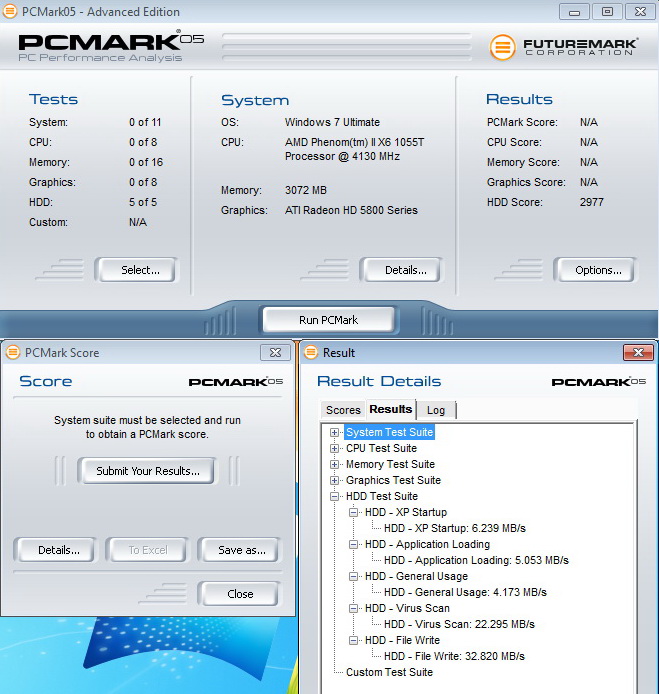
Task: Select Memory Test Suite row
Action: pyautogui.click(x=390, y=464)
